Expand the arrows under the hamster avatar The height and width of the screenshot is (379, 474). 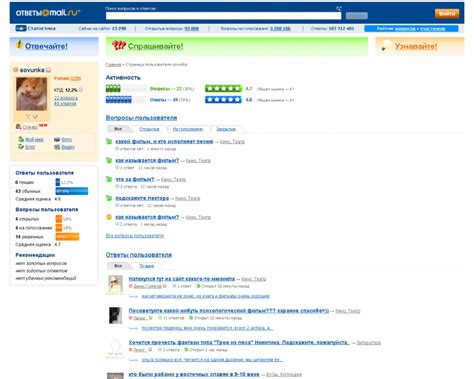[x=32, y=117]
